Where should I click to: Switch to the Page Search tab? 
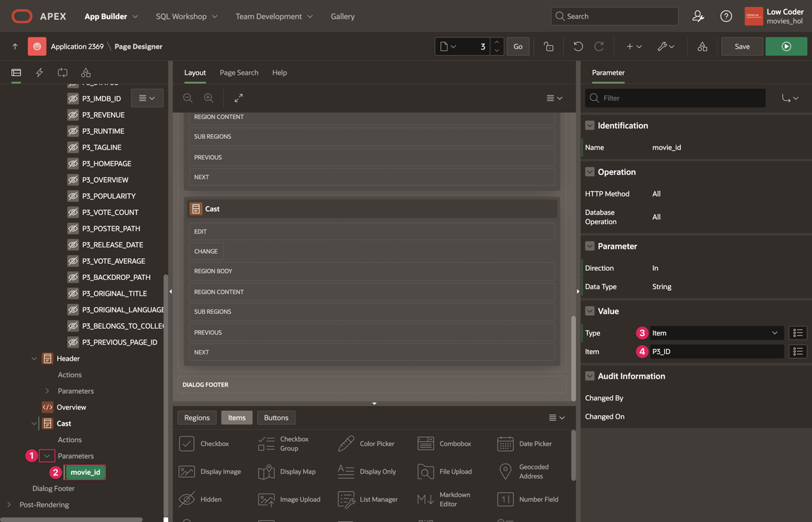[x=239, y=73]
